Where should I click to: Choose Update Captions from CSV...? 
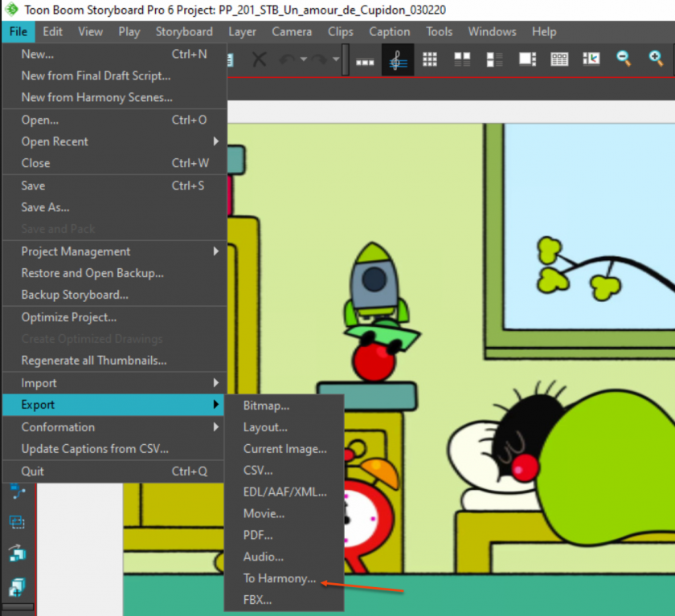pyautogui.click(x=113, y=449)
